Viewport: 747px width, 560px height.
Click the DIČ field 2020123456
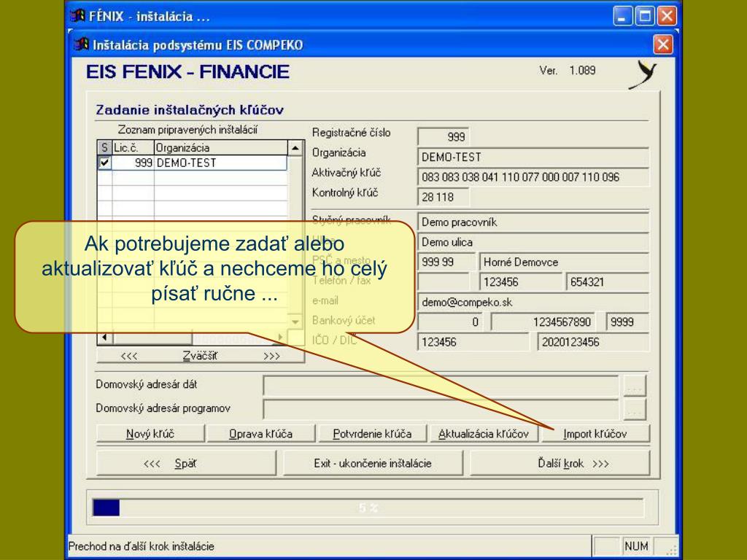[593, 342]
